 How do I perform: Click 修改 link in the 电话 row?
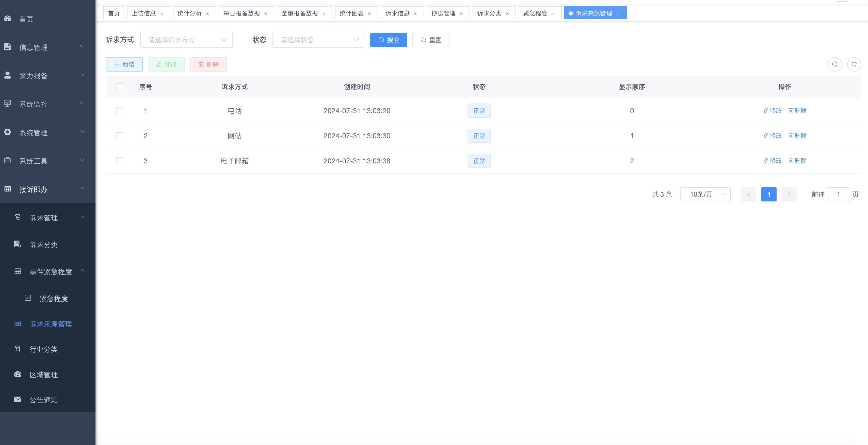(772, 110)
